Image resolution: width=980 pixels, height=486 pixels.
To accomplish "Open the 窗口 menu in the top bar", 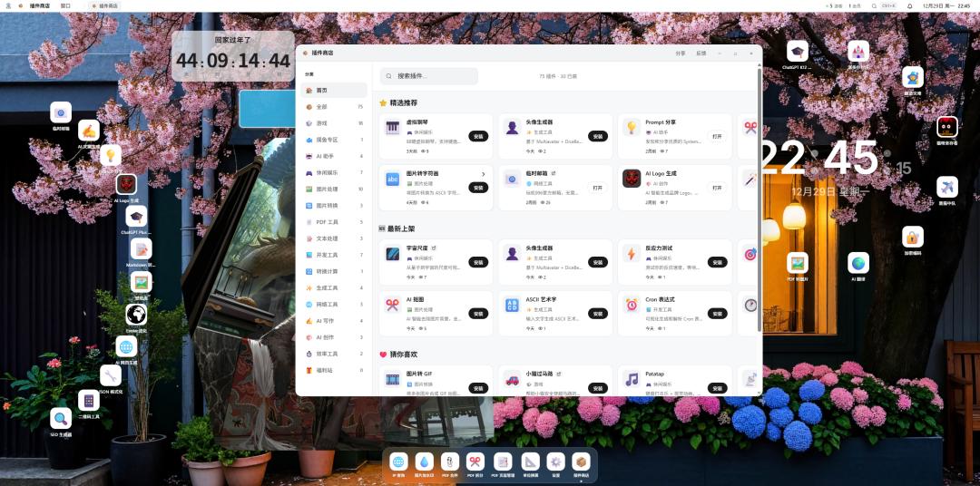I will tap(65, 5).
